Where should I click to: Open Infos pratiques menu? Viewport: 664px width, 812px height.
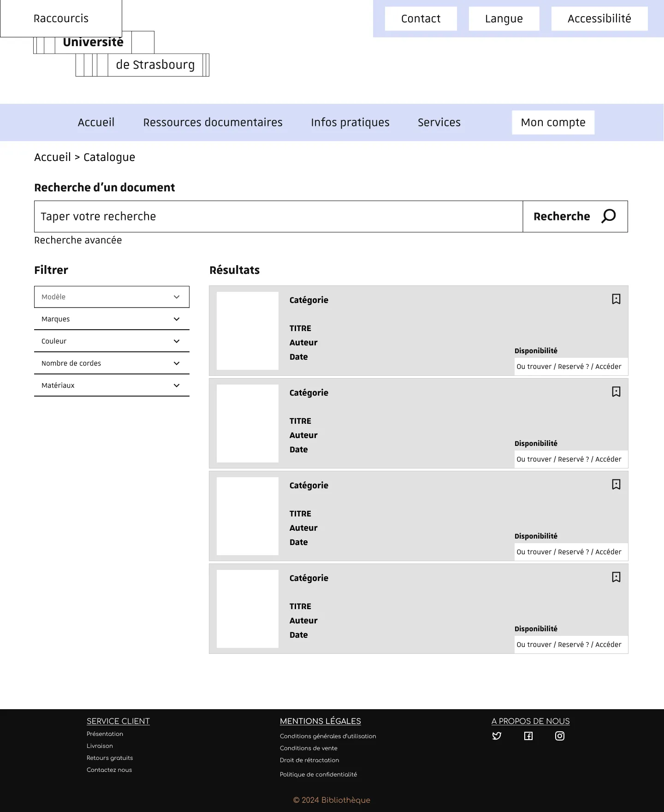coord(350,122)
